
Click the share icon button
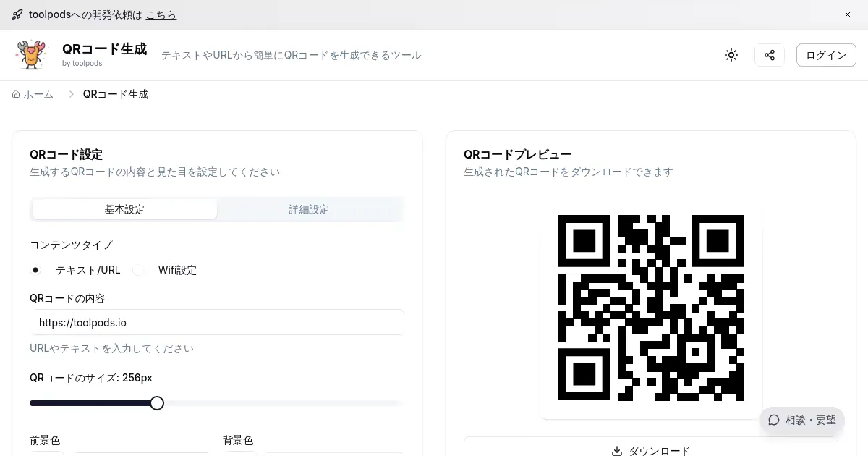pyautogui.click(x=770, y=55)
